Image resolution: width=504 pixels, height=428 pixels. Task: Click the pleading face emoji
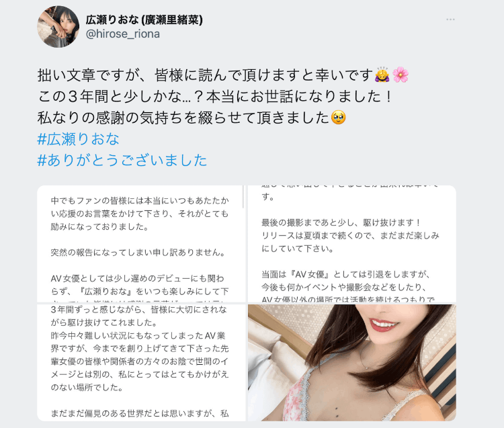pyautogui.click(x=339, y=118)
